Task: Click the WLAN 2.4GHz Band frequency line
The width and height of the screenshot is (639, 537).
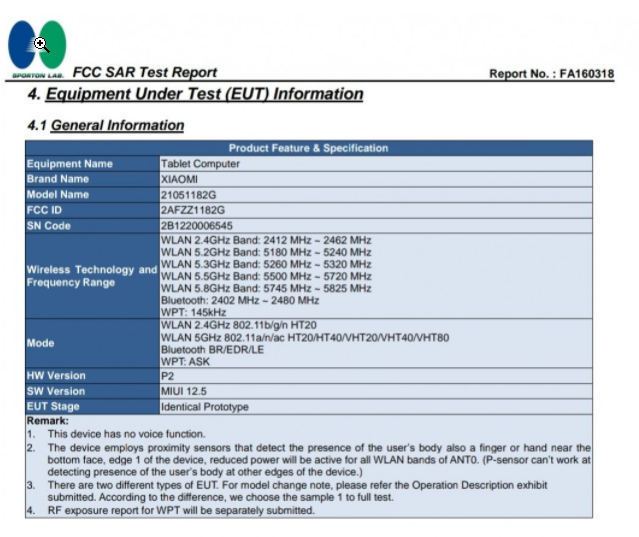Action: click(x=266, y=240)
